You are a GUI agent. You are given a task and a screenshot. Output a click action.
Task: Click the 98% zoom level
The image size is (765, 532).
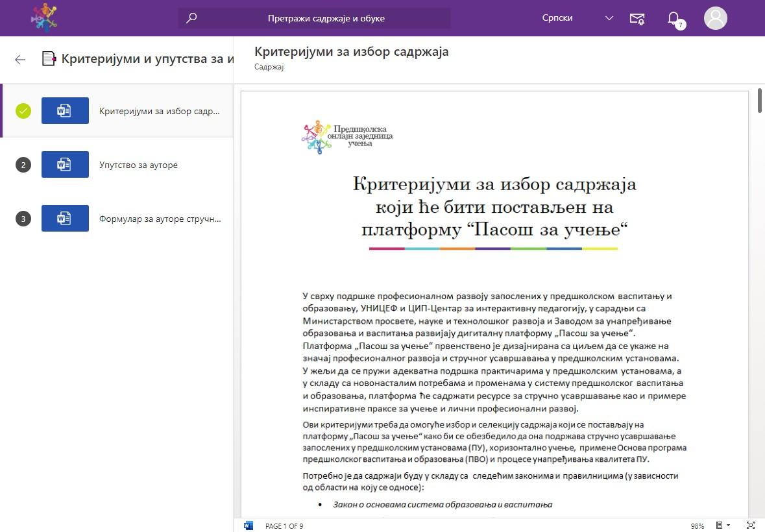tap(697, 526)
